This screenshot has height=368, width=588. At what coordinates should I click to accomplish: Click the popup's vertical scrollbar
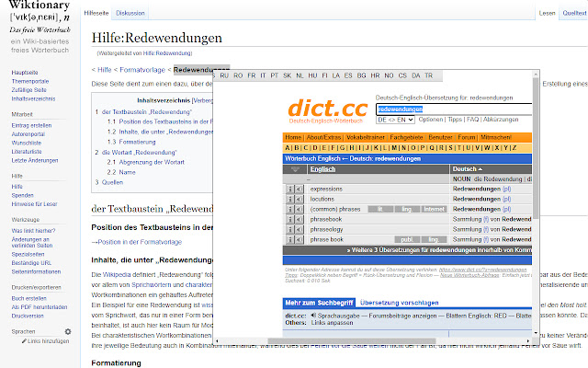(x=536, y=147)
